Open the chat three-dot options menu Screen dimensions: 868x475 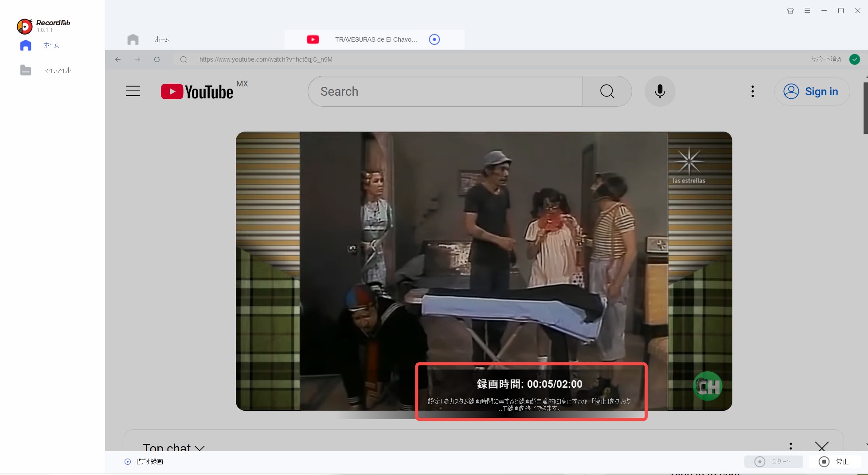[791, 446]
